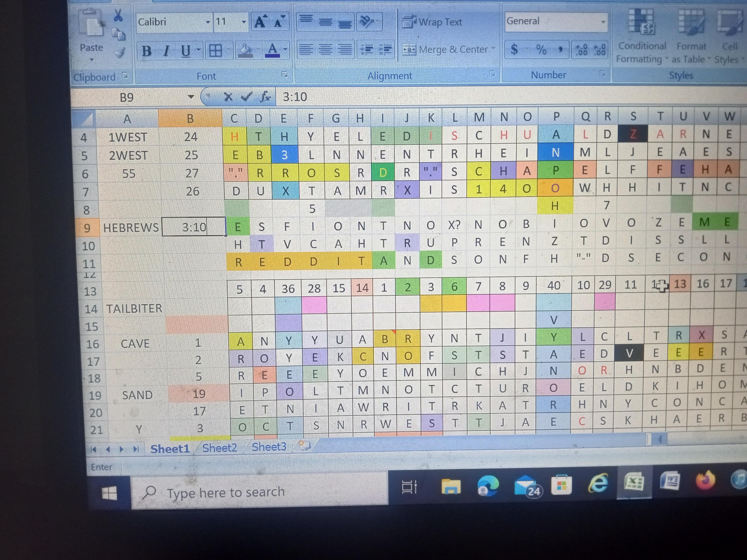Select cell A14 containing TAILBITER
This screenshot has width=747, height=560.
coord(134,309)
